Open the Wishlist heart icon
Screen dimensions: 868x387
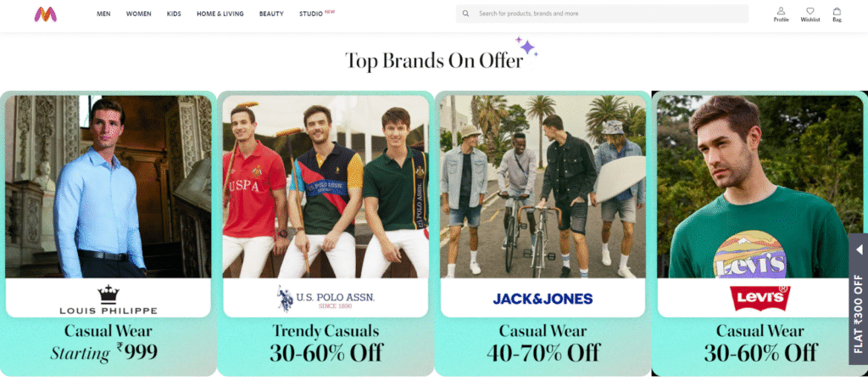coord(810,11)
